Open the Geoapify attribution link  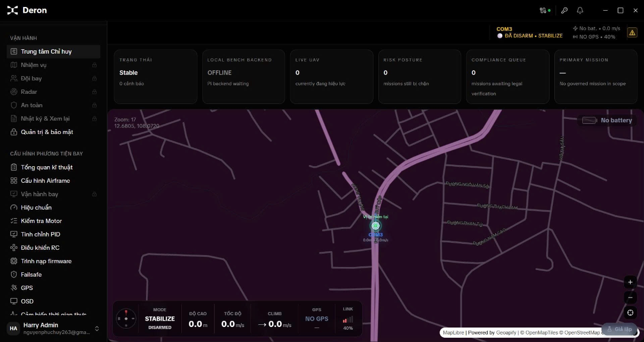(x=505, y=332)
